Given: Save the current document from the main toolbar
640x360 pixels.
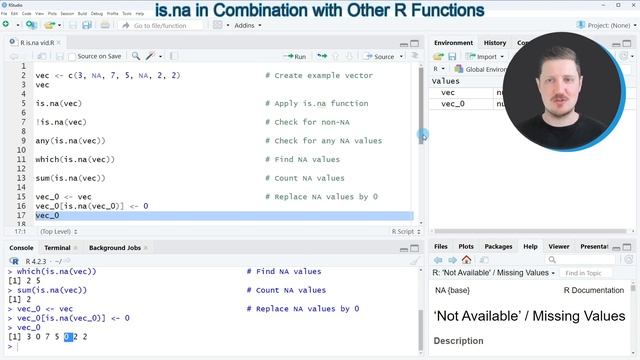Looking at the screenshot, I should 73,25.
